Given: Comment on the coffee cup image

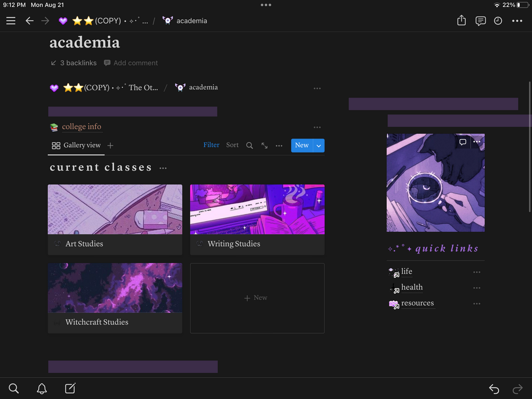Looking at the screenshot, I should (463, 142).
